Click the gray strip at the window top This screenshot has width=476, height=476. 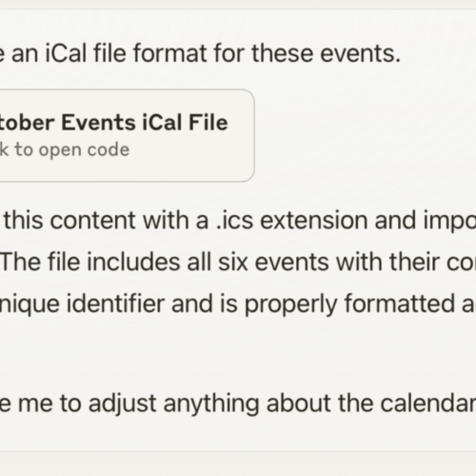[238, 5]
